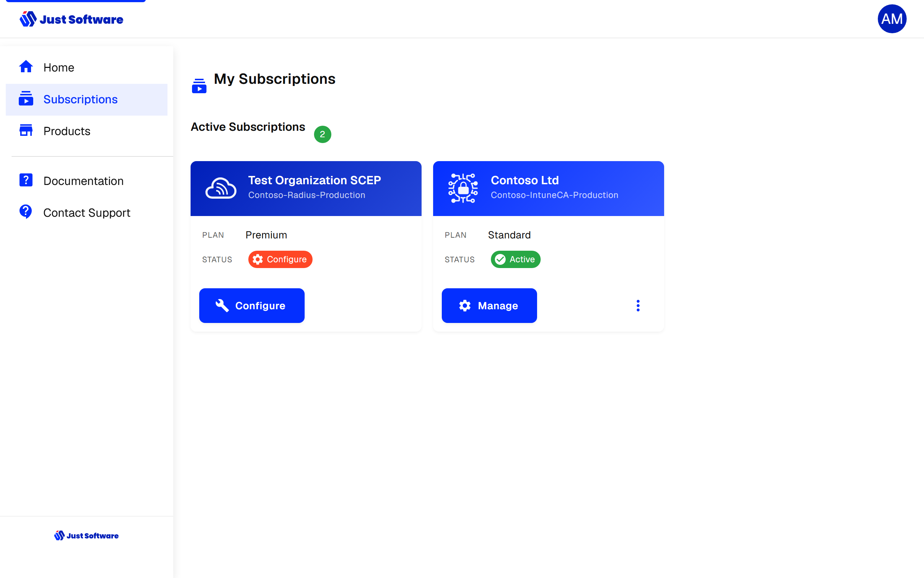Click the Manage button
924x578 pixels.
[x=489, y=306]
